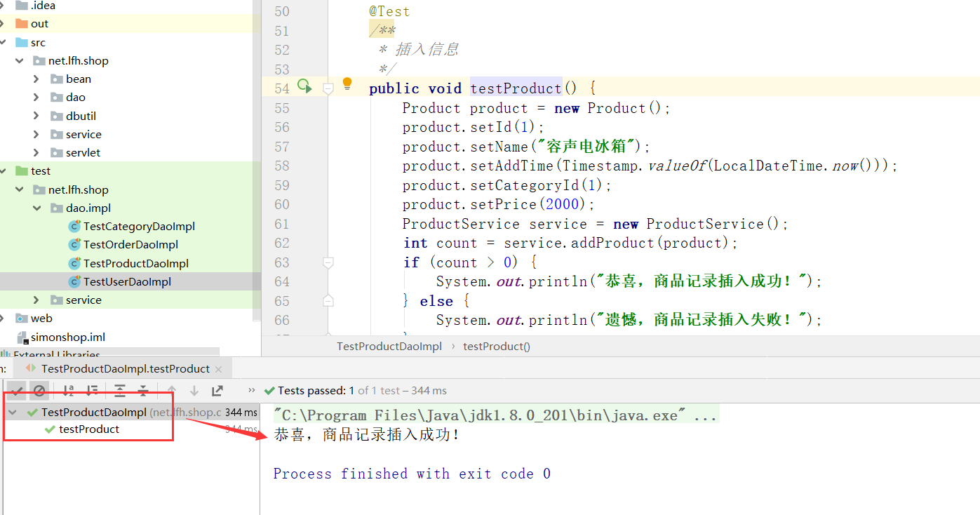Screen dimensions: 980x515
Task: Click TestProductDaoImpl in the editor breadcrumb
Action: pos(389,347)
